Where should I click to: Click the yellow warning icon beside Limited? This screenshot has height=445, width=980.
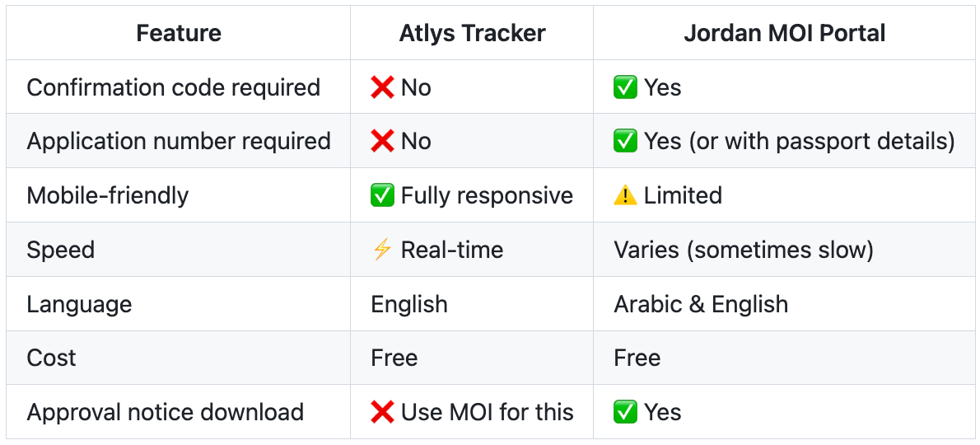[x=625, y=195]
